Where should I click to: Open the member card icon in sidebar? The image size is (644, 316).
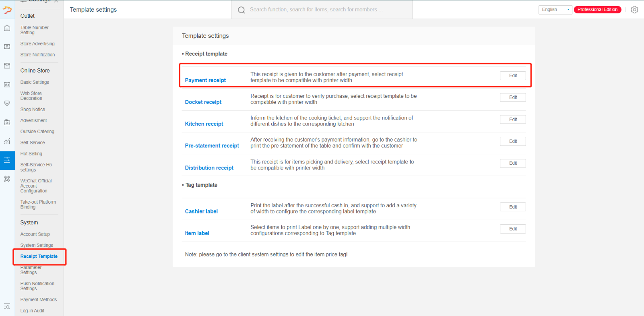pos(7,85)
